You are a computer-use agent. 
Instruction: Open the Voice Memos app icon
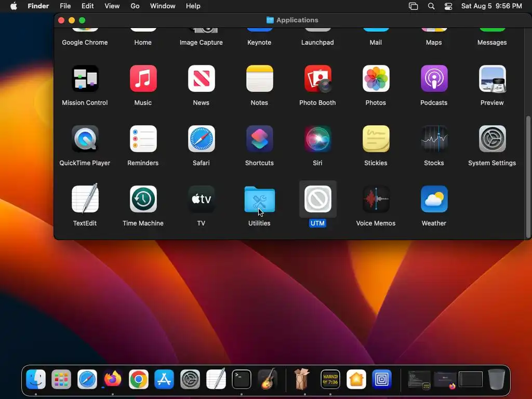(x=376, y=199)
